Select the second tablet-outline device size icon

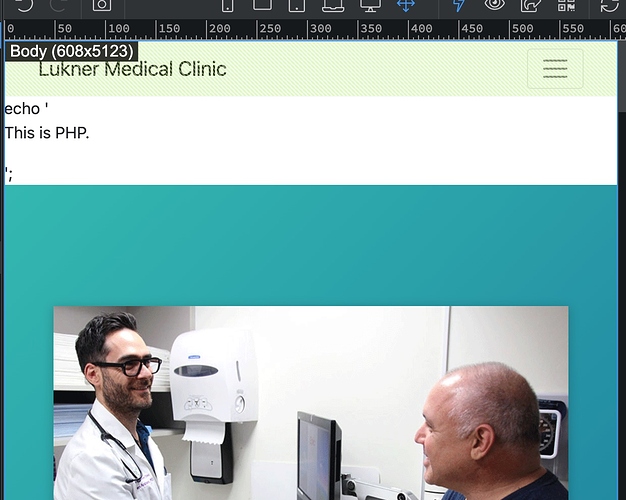coord(262,4)
